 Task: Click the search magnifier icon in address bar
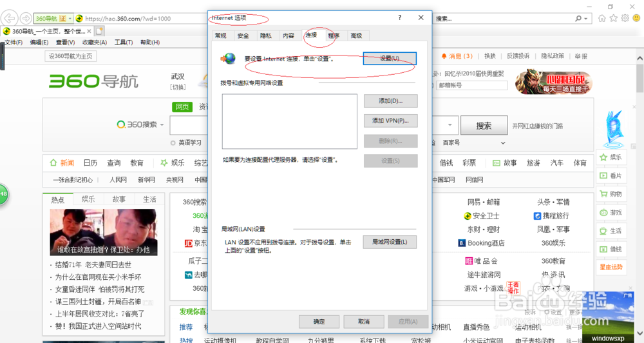pyautogui.click(x=579, y=19)
